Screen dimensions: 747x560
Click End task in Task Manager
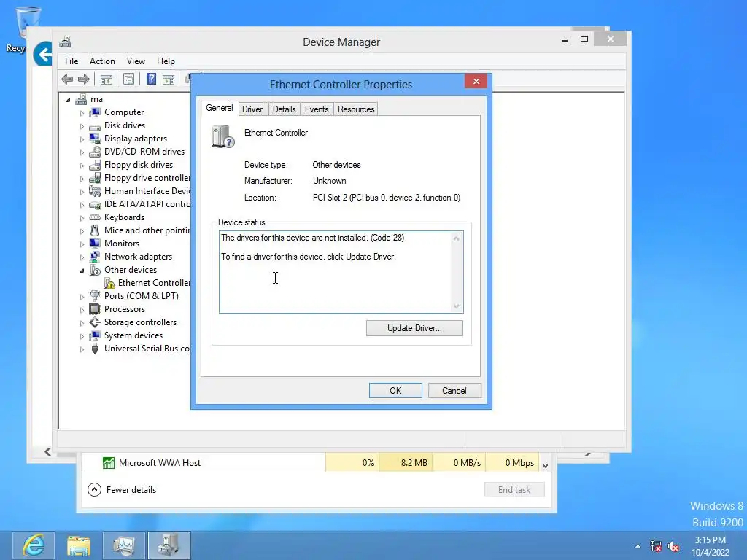514,489
